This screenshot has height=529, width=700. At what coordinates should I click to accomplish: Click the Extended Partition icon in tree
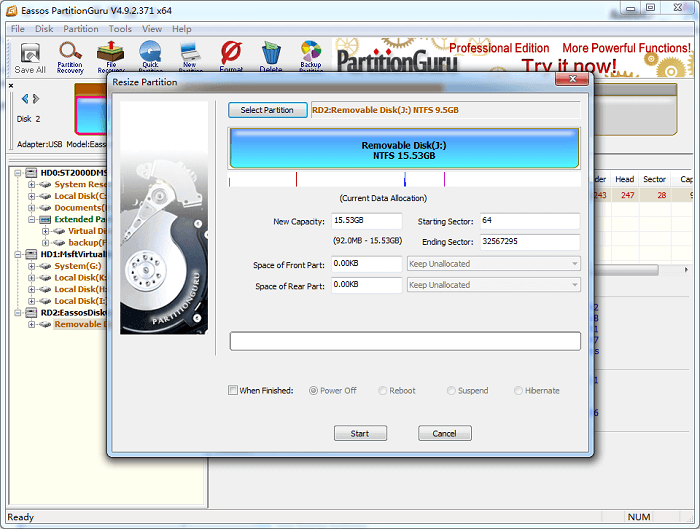[x=45, y=220]
